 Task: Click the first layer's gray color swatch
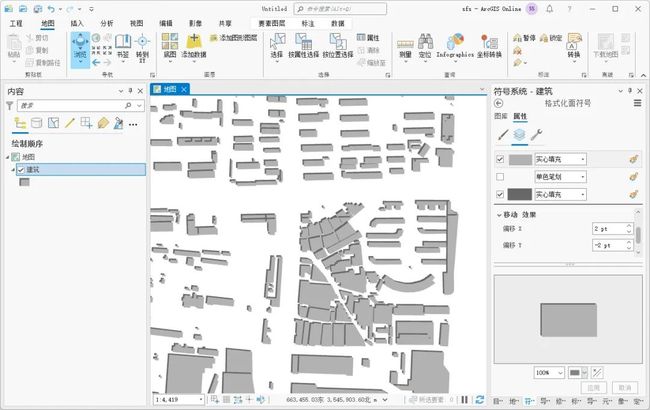[520, 159]
